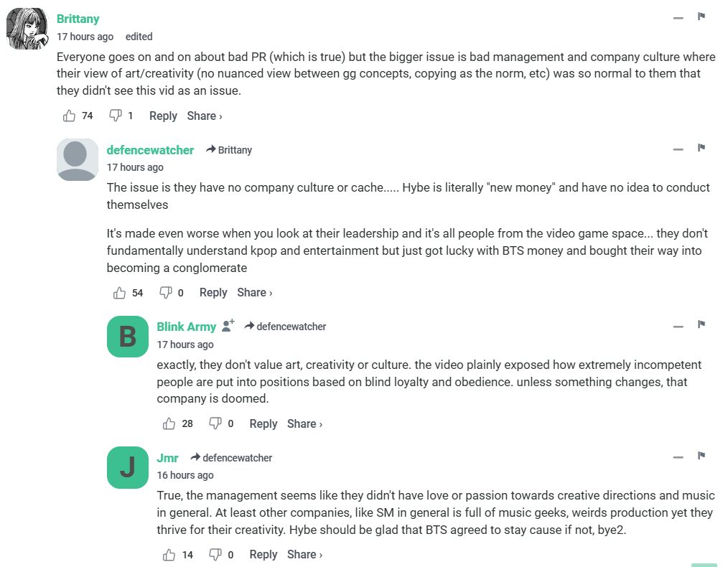
Task: Like defencewatcher's comment
Action: tap(120, 292)
